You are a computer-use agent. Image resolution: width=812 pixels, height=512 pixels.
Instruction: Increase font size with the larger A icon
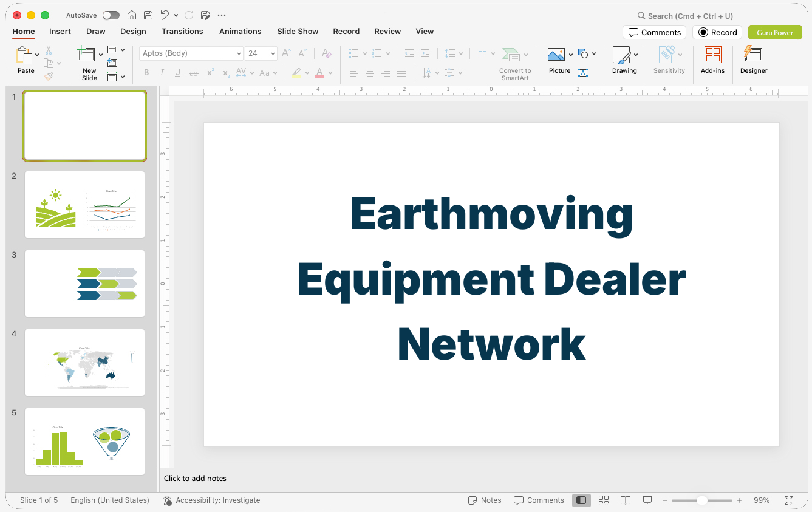pyautogui.click(x=287, y=53)
